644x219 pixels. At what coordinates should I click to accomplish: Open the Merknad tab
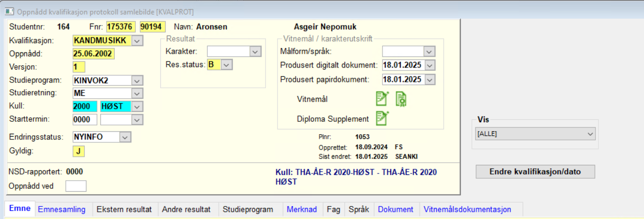[301, 209]
